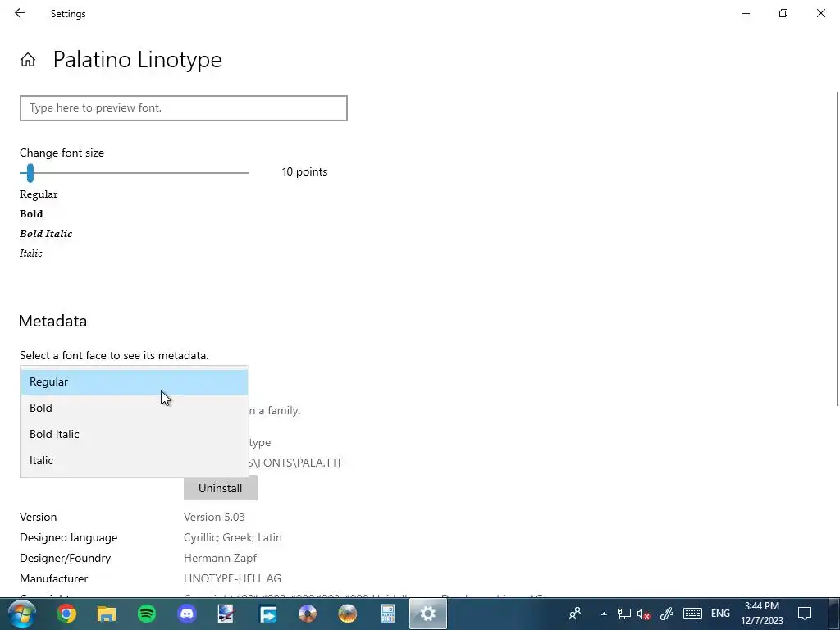Open the clock showing 3:44 PM
Screen dimensions: 840x630
[762, 614]
